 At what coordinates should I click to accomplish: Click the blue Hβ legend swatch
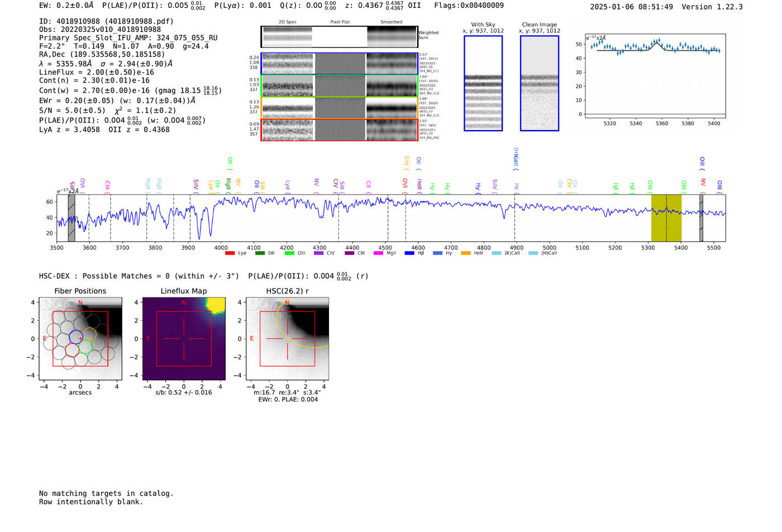(409, 253)
